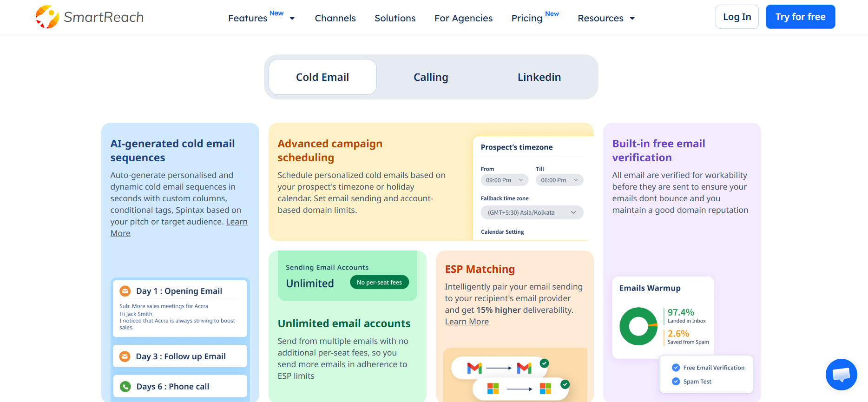Screen dimensions: 868x402
Task: Click the Microsoft logo in ESP Matching
Action: [493, 389]
